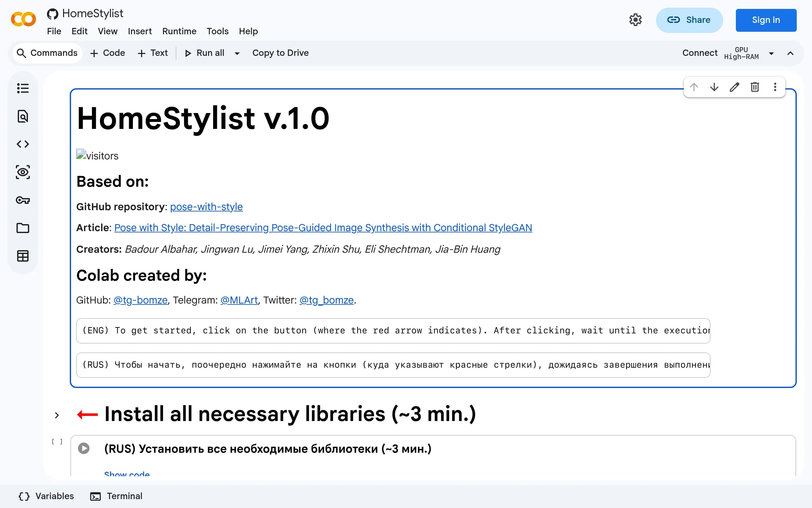Click the Share button
Screen dimensions: 812x508
(689, 20)
